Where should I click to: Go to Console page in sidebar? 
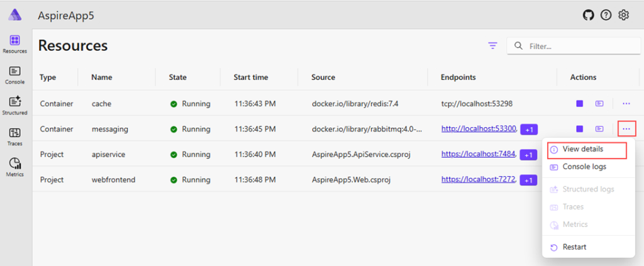pos(15,75)
